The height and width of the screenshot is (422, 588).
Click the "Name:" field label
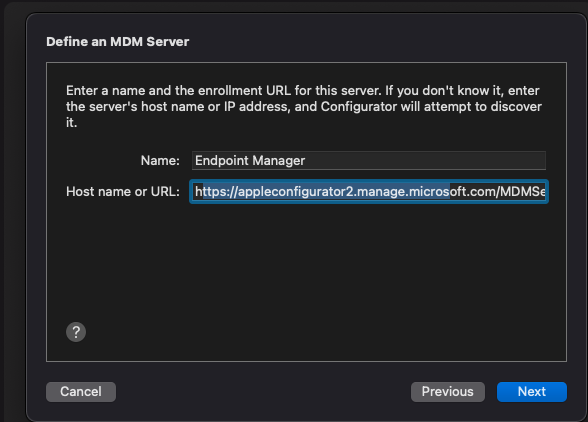[x=160, y=161]
